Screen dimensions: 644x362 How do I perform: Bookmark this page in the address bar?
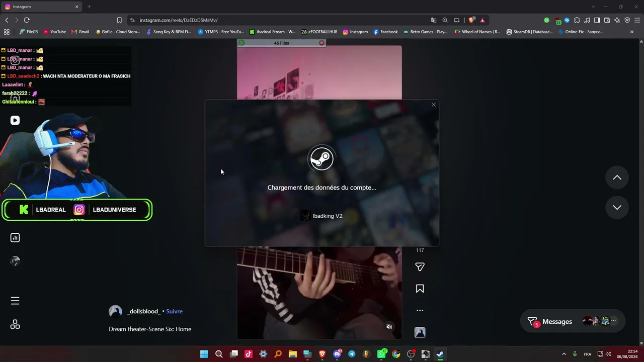119,20
